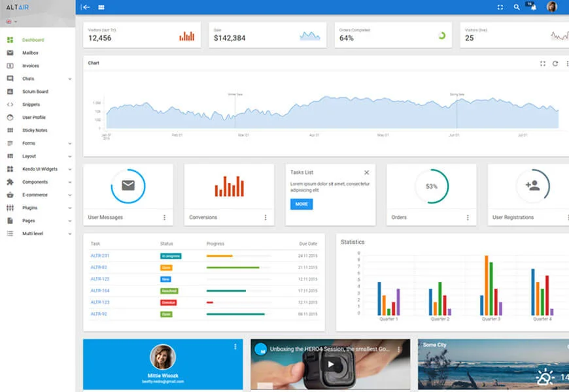
Task: Click the ALTR-82 green progress bar
Action: [233, 268]
